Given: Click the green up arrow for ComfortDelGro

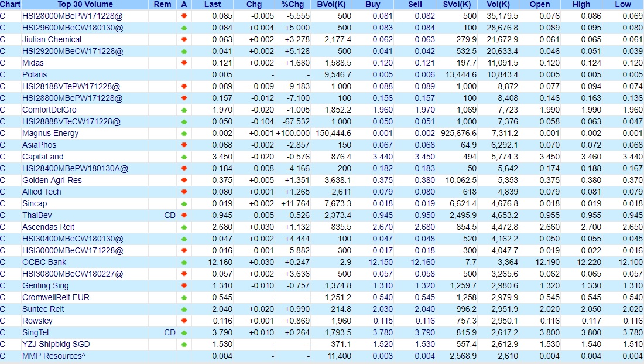Looking at the screenshot, I should pyautogui.click(x=184, y=110).
